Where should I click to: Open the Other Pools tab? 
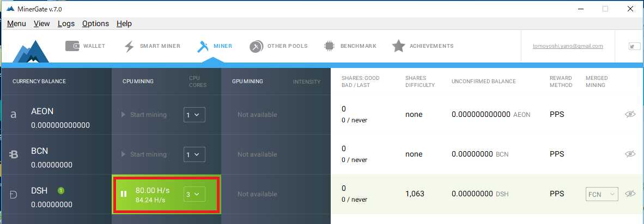278,46
